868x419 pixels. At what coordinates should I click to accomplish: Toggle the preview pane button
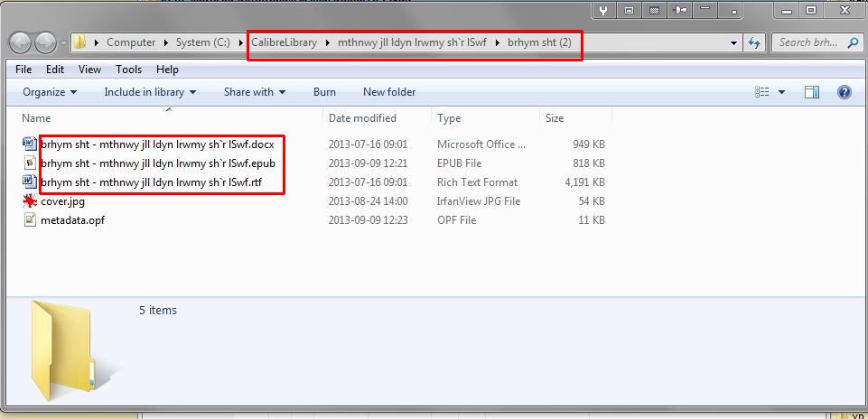coord(811,92)
